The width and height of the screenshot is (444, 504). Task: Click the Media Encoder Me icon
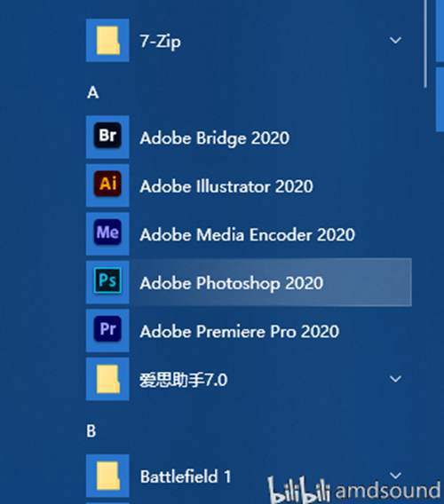click(x=107, y=233)
